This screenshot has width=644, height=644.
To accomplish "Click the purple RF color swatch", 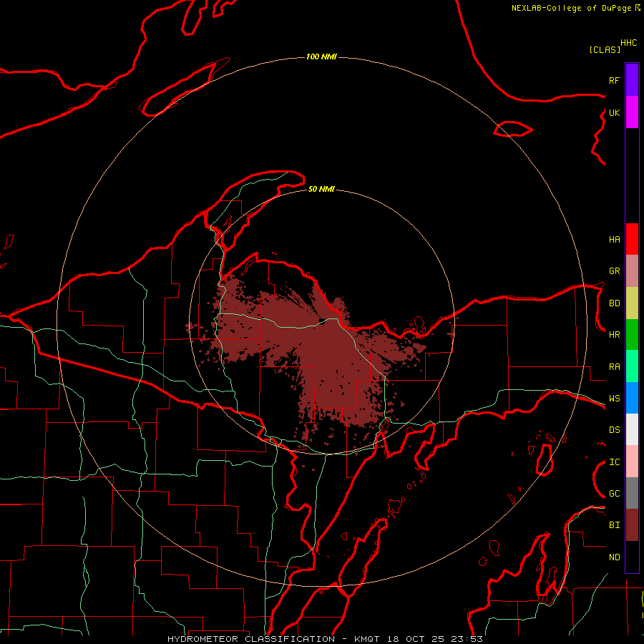I will [632, 80].
